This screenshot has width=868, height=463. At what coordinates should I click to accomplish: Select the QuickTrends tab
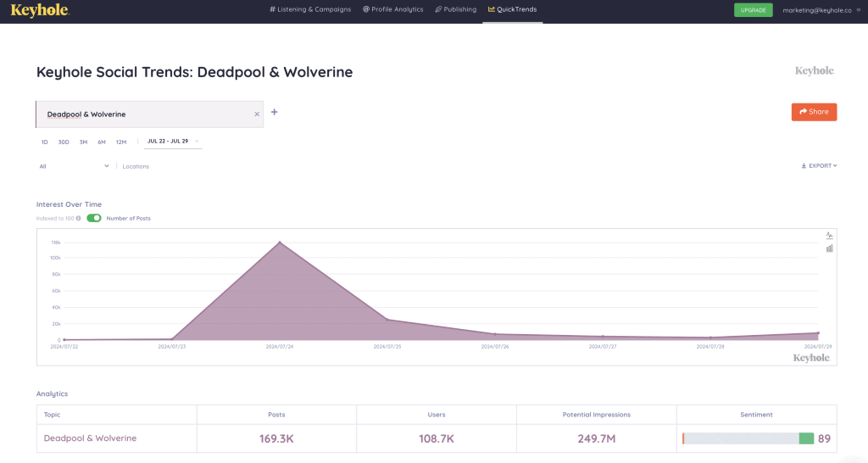click(x=512, y=9)
